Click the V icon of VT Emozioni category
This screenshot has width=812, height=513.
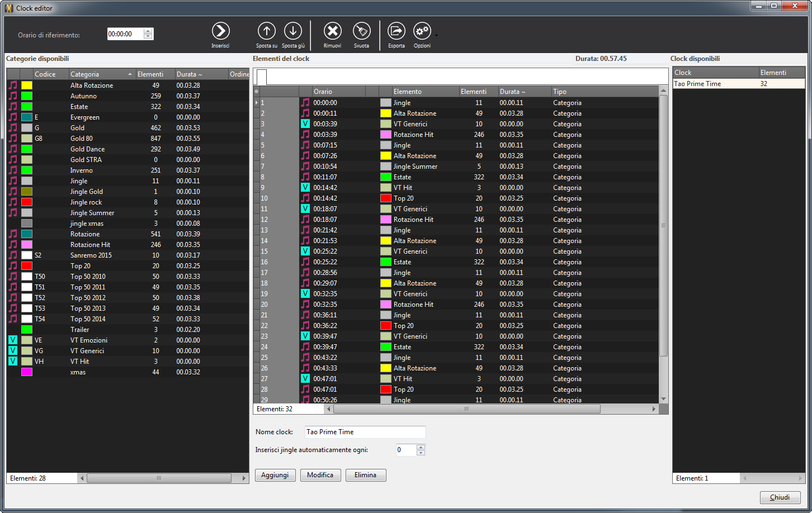(x=13, y=340)
